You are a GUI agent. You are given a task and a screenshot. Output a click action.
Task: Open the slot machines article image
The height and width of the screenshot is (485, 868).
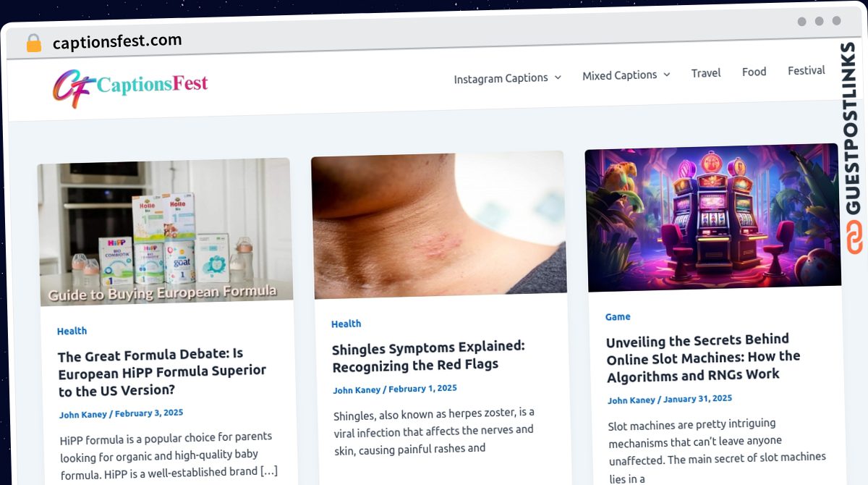[713, 217]
